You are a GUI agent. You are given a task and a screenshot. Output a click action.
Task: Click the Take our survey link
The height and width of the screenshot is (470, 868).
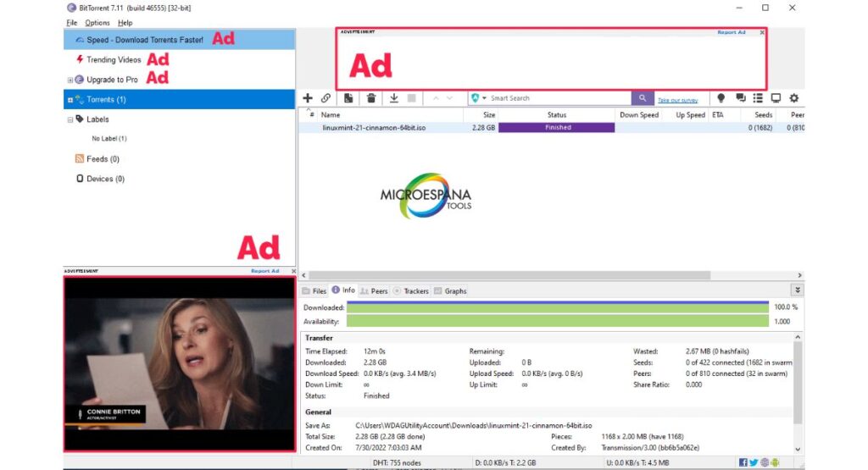click(678, 100)
